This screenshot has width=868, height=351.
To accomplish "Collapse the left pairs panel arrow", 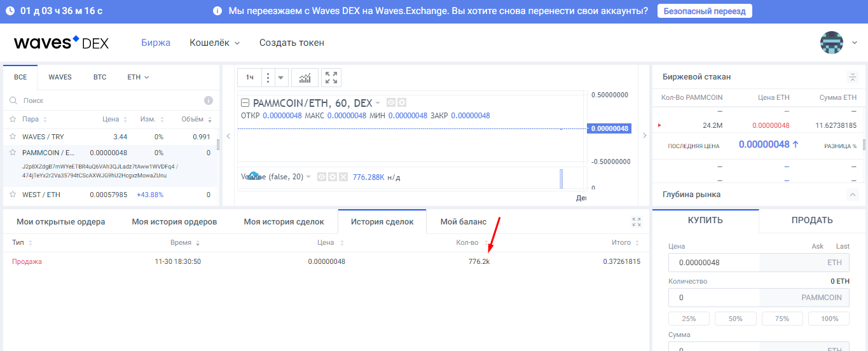I will (x=228, y=135).
